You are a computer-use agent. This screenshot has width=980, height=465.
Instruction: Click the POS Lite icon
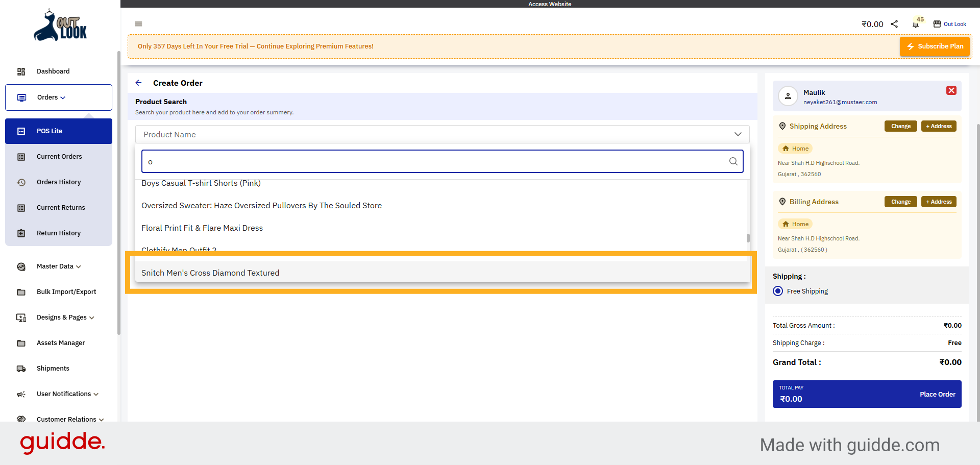[x=21, y=131]
